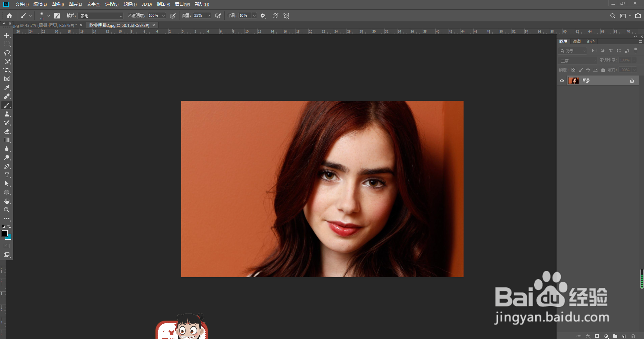Open the search icon at top right
Viewport: 644px width, 339px height.
click(612, 16)
